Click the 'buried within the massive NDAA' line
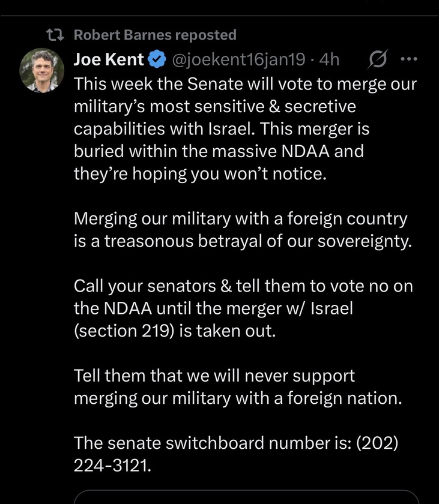Screen dimensions: 439x504 tap(219, 151)
